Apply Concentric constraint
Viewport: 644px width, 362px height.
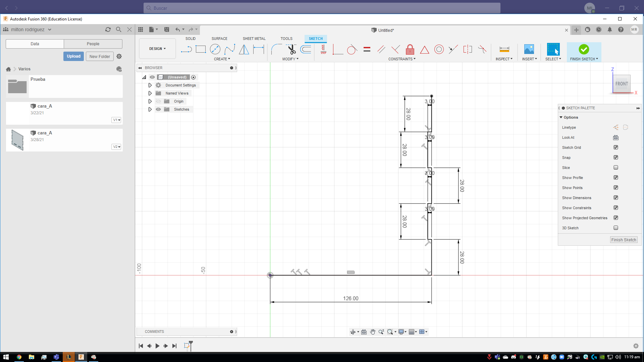click(x=439, y=50)
